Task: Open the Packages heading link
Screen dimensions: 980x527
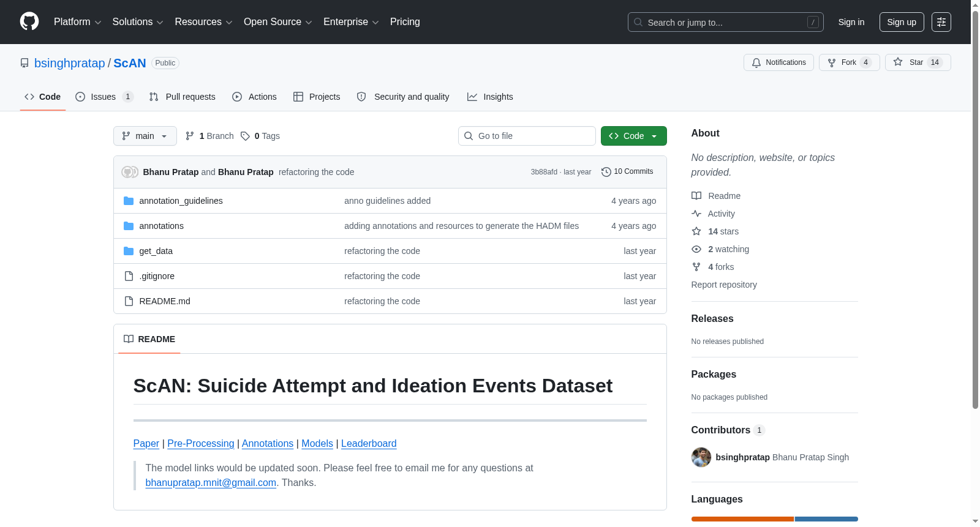Action: coord(714,374)
